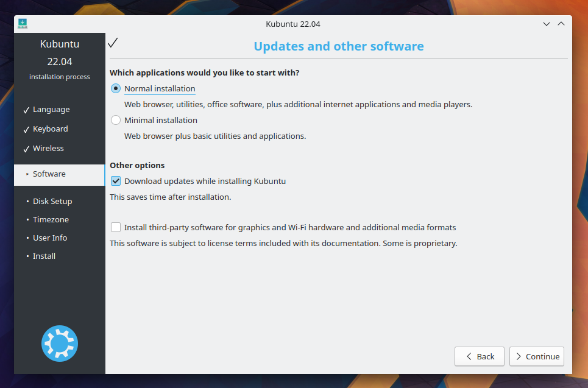
Task: Select the Install step in the sidebar
Action: coord(44,256)
